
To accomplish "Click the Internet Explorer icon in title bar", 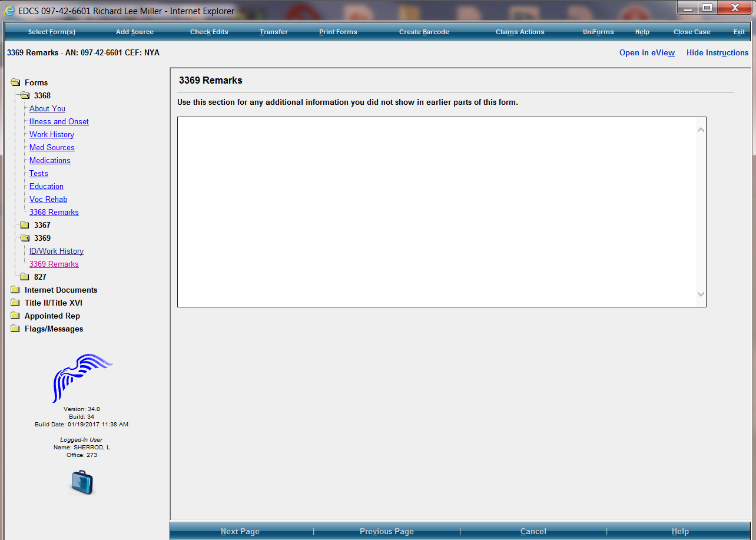I will pyautogui.click(x=9, y=11).
